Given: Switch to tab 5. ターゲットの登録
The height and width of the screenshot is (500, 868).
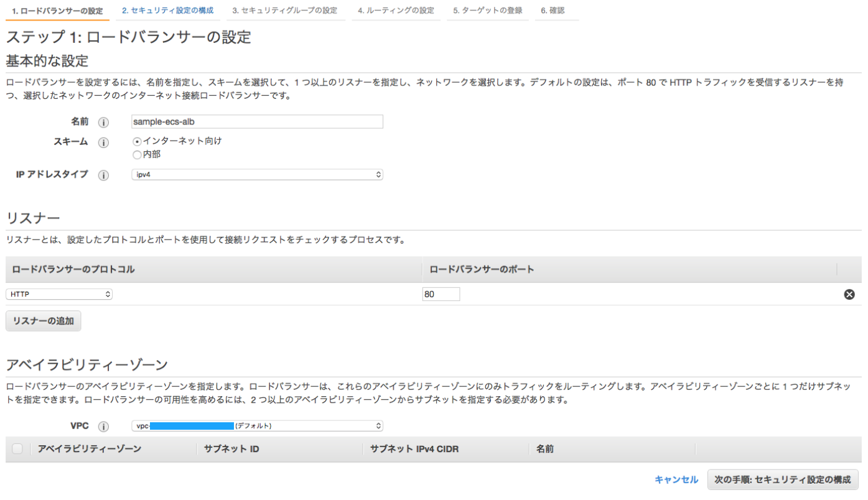Looking at the screenshot, I should (488, 11).
